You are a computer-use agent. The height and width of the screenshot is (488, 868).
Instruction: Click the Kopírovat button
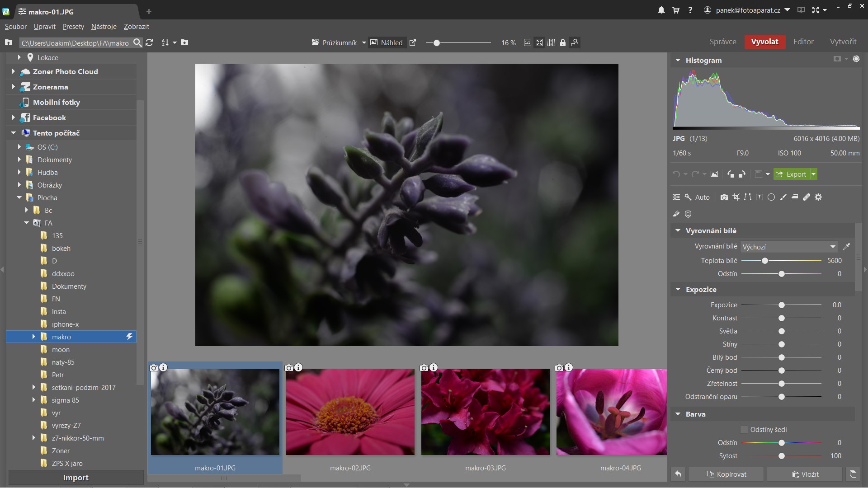point(726,474)
